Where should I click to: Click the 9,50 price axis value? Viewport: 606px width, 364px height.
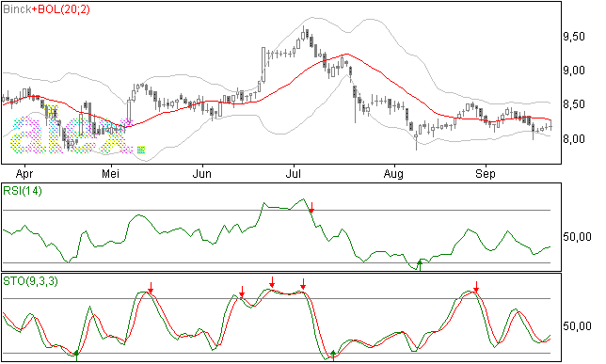click(574, 37)
